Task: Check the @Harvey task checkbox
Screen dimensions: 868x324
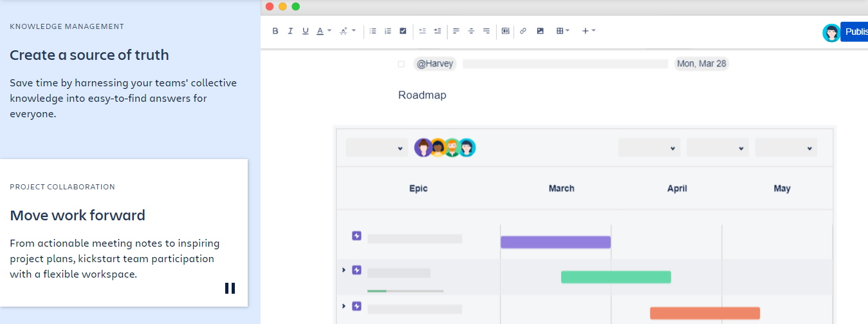Action: pyautogui.click(x=401, y=64)
